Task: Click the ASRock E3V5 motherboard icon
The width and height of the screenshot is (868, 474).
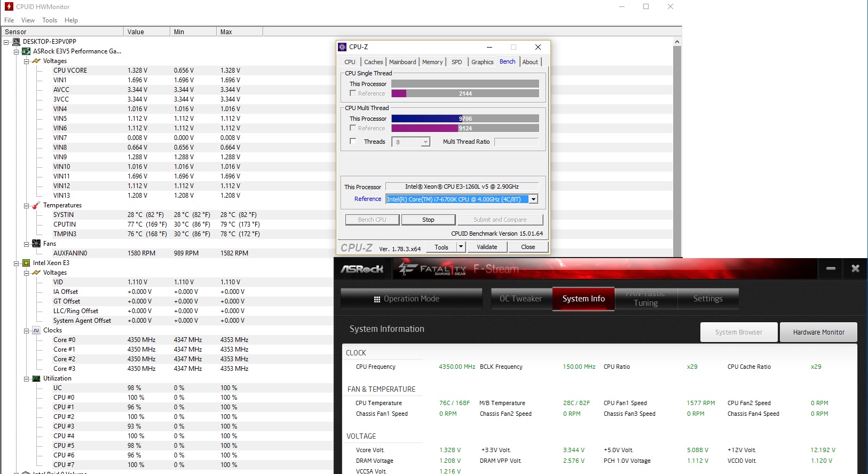Action: pos(26,51)
